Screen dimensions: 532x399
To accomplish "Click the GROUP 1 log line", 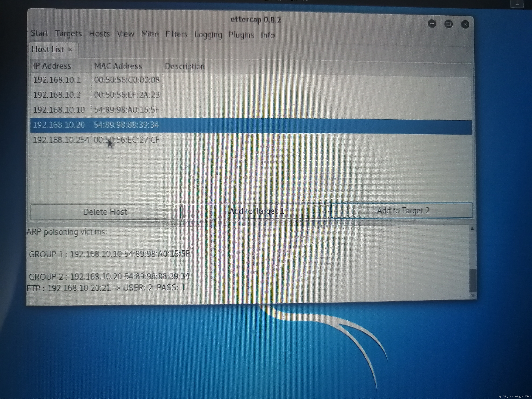I will (109, 254).
